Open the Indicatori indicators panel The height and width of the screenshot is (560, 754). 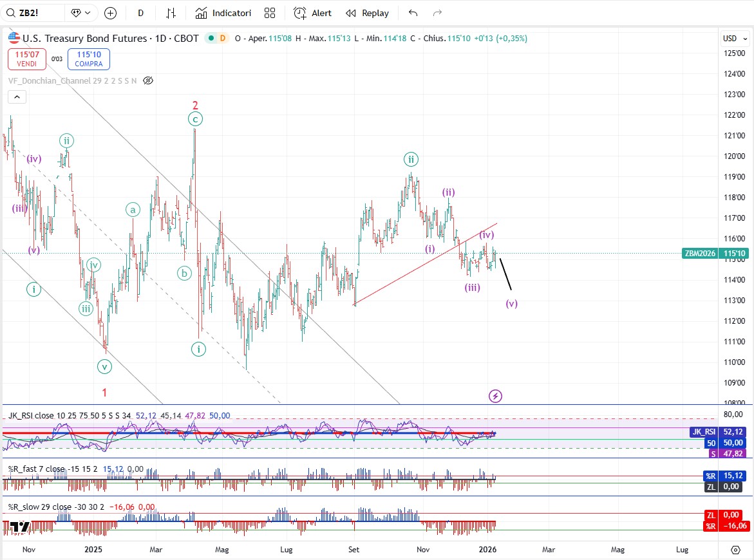click(x=223, y=13)
